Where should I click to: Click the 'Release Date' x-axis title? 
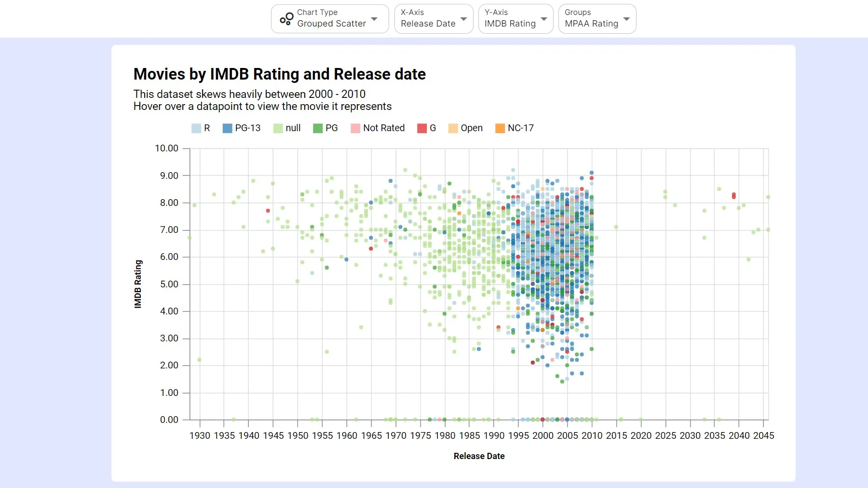(479, 456)
